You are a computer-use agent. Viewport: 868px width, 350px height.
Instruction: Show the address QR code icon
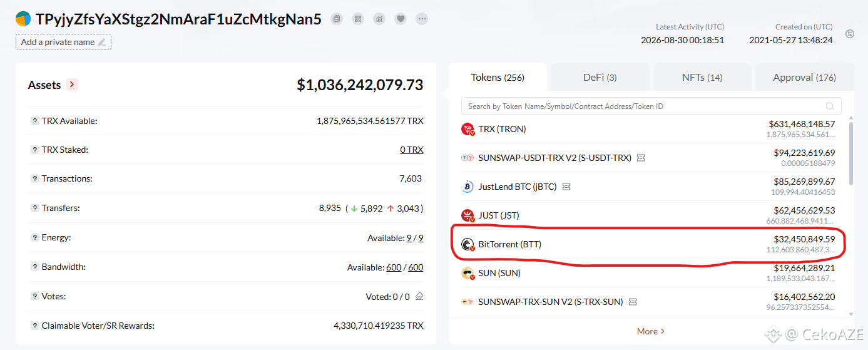[x=358, y=19]
